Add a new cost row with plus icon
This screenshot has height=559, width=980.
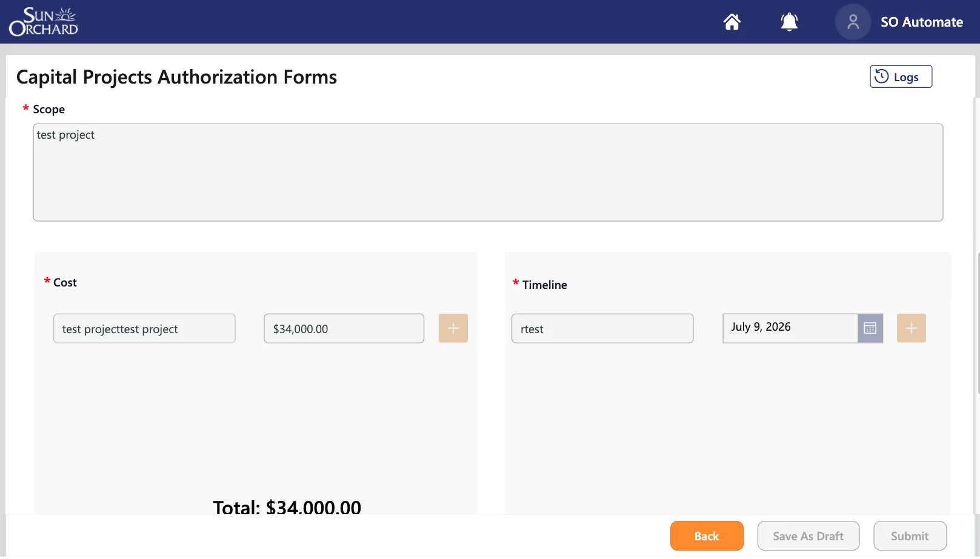click(x=453, y=328)
